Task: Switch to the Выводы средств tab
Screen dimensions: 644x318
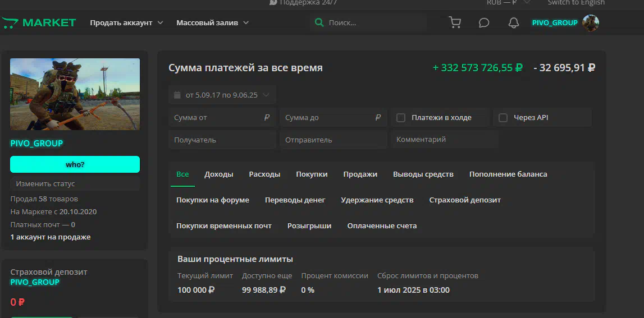Action: (423, 174)
